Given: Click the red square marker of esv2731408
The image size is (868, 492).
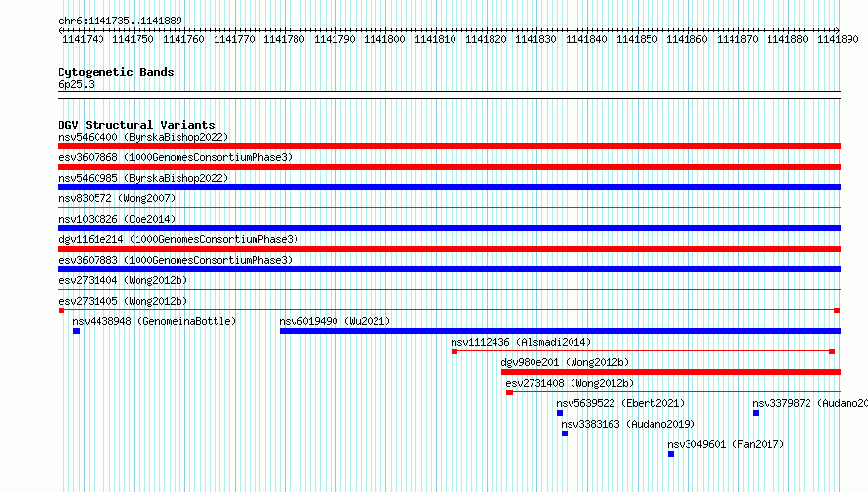Looking at the screenshot, I should coord(510,392).
